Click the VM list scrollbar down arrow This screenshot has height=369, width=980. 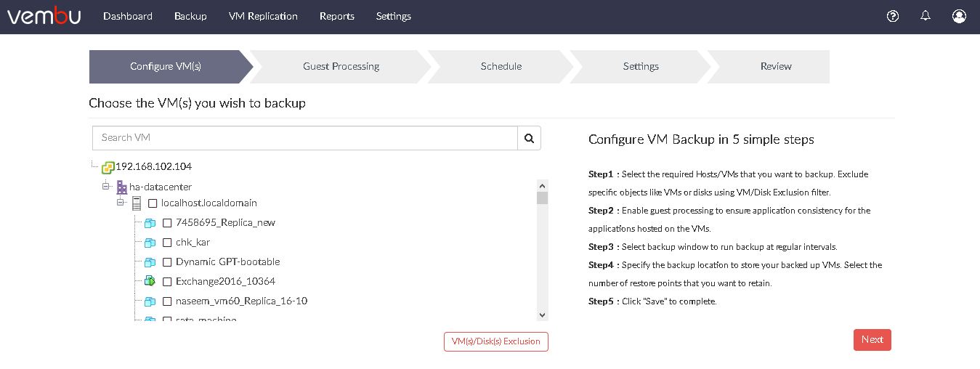click(x=542, y=315)
